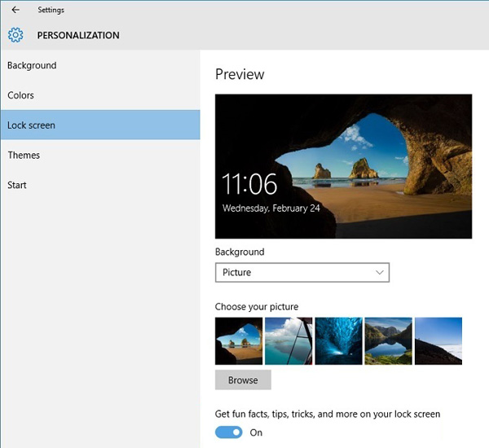Click the 11:06 clock in the preview
The image size is (489, 448).
click(249, 184)
